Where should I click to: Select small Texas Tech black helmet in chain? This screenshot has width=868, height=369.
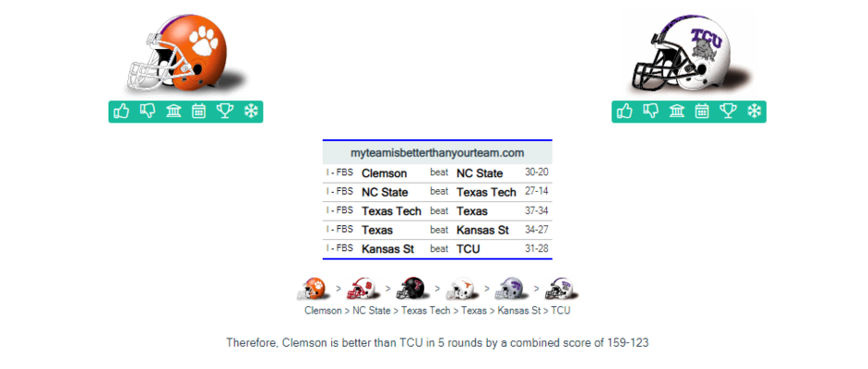[x=411, y=288]
